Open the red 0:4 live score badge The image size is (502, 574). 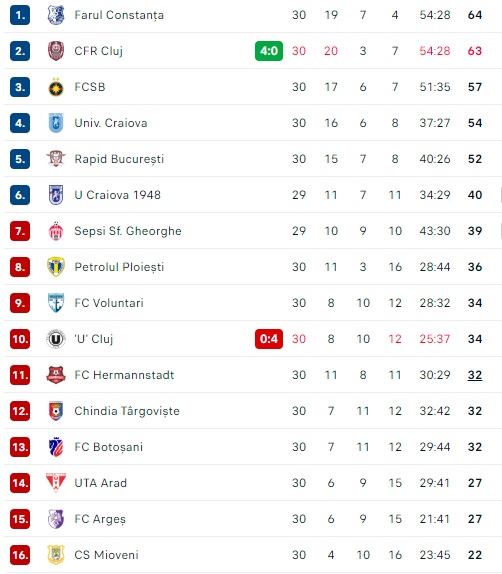269,339
